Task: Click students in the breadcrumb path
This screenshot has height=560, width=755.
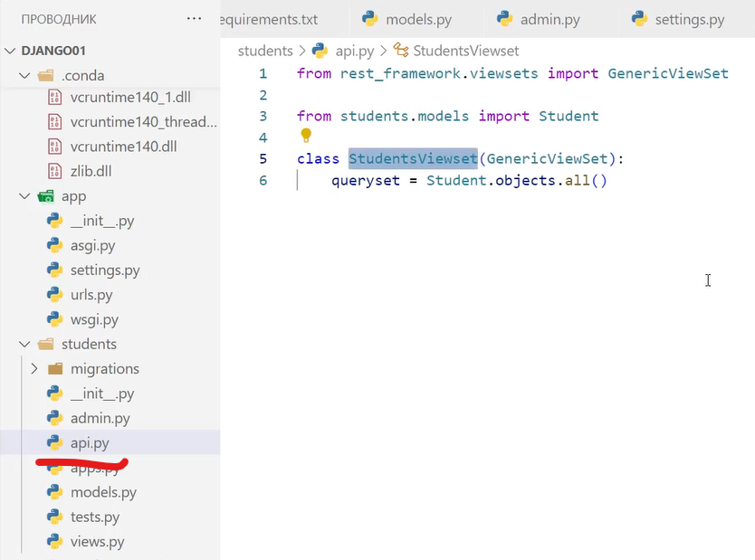Action: 265,52
